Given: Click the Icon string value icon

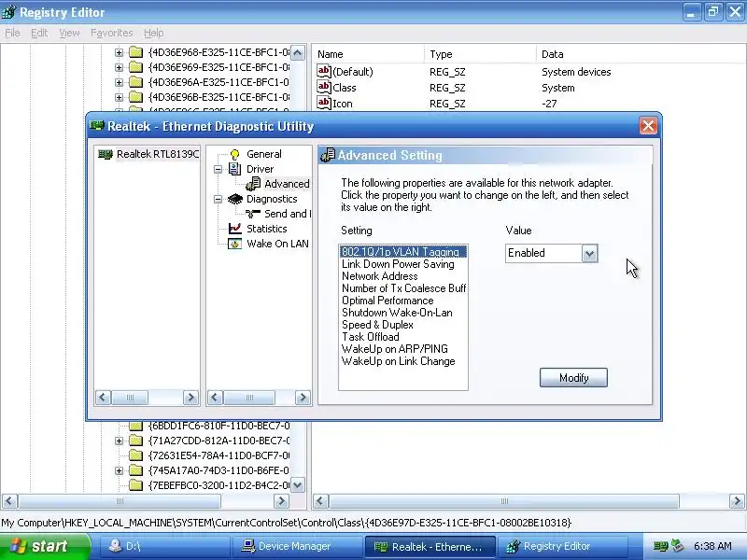Looking at the screenshot, I should (324, 103).
